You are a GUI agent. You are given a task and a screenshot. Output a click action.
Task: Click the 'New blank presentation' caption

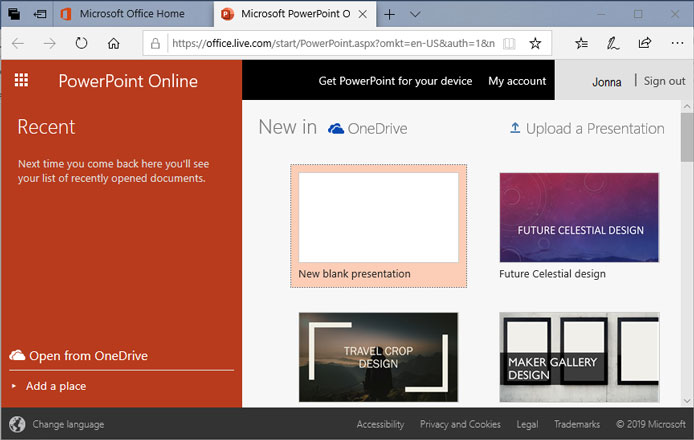(x=355, y=274)
